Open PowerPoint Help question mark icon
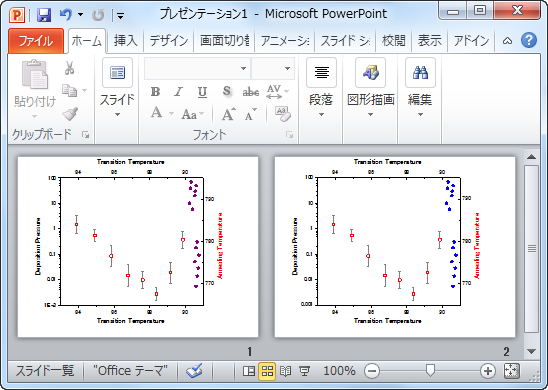 (529, 40)
